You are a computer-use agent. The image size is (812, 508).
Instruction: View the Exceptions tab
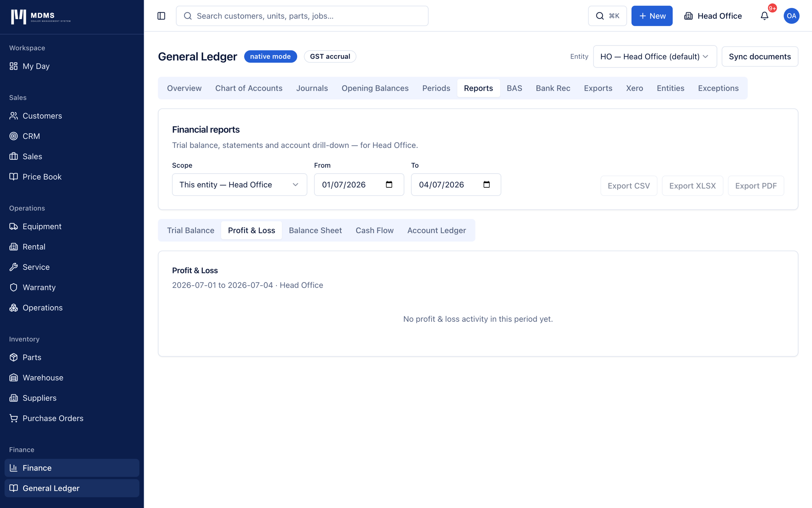(718, 88)
